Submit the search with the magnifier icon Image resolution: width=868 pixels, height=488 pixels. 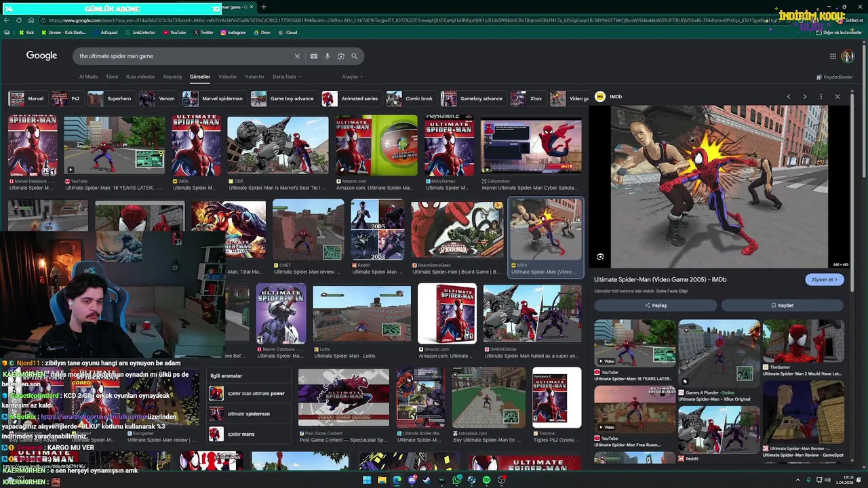point(354,56)
